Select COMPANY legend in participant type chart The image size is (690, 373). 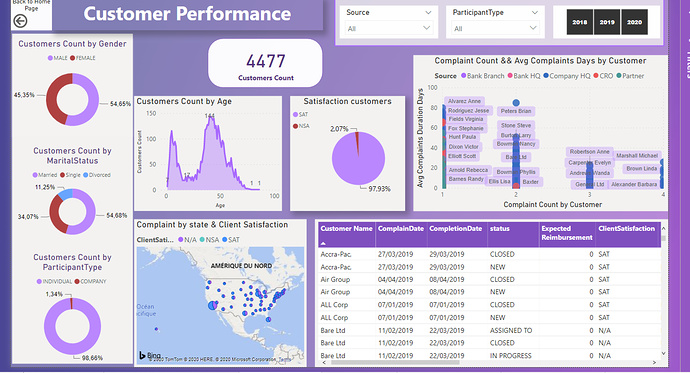click(x=91, y=282)
